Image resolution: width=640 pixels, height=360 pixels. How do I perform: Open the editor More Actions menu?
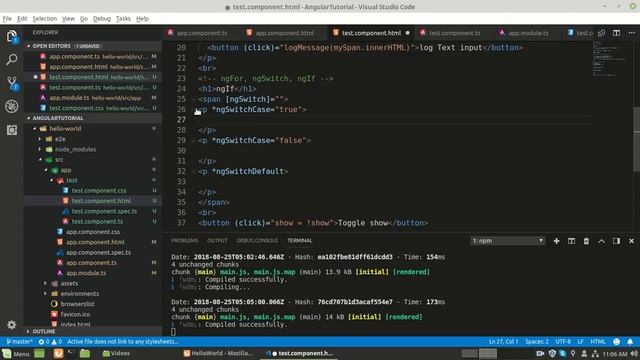(631, 33)
